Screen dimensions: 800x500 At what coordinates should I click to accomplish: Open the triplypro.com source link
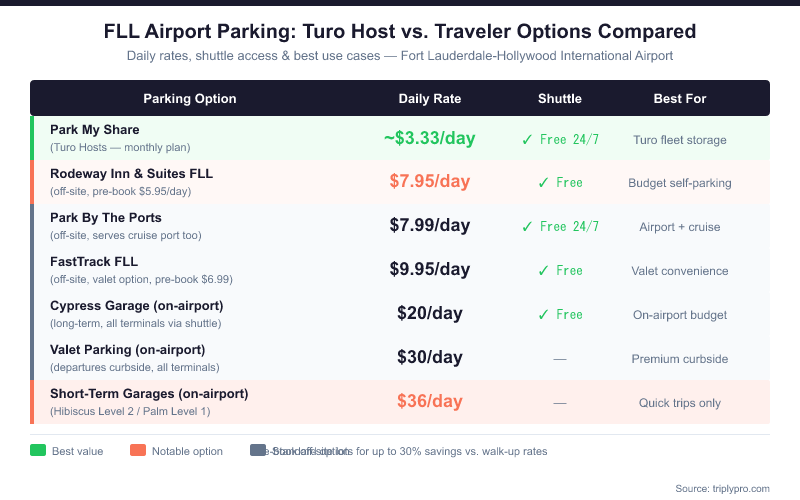[722, 488]
